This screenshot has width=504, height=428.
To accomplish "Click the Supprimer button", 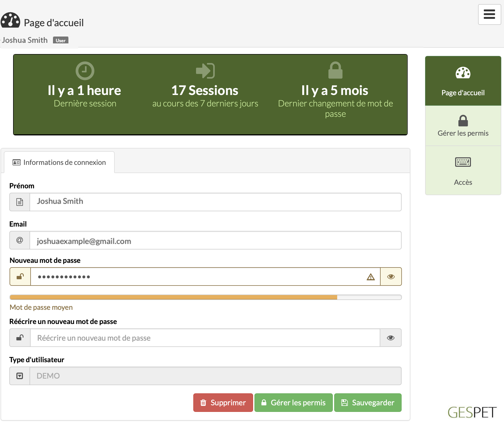I will [x=223, y=403].
